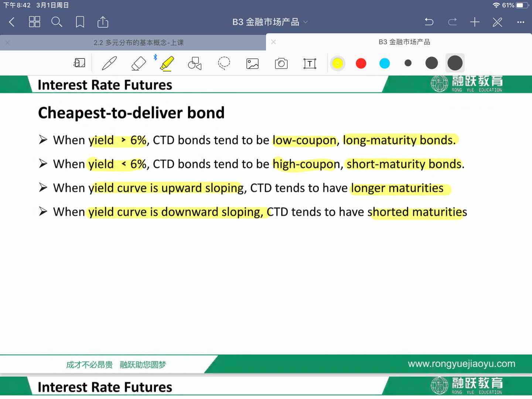The height and width of the screenshot is (399, 532).
Task: Select the Pen tool
Action: pos(109,63)
